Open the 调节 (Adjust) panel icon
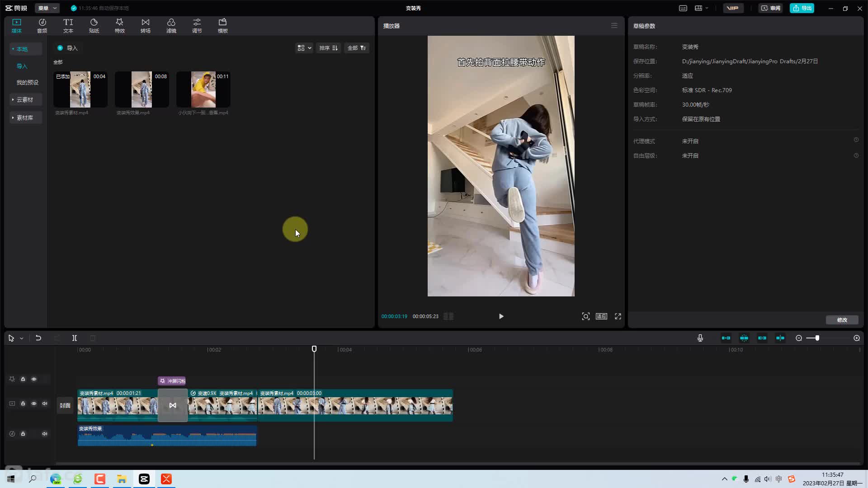 197,26
